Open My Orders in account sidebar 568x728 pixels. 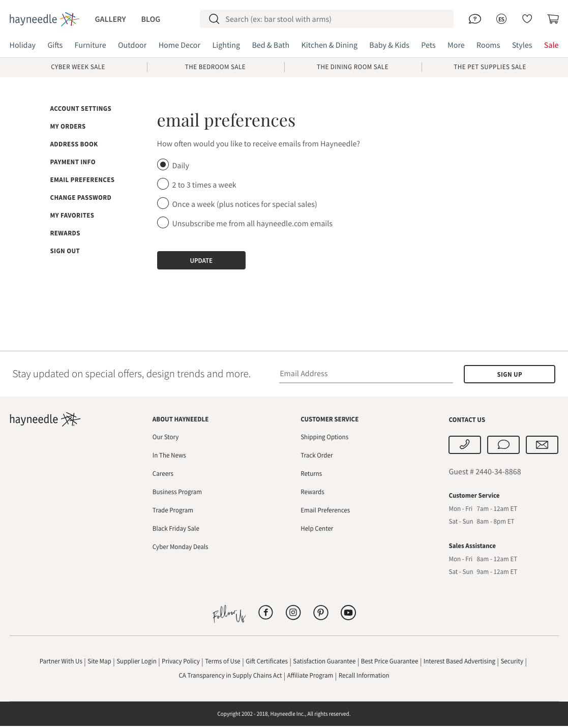point(68,127)
